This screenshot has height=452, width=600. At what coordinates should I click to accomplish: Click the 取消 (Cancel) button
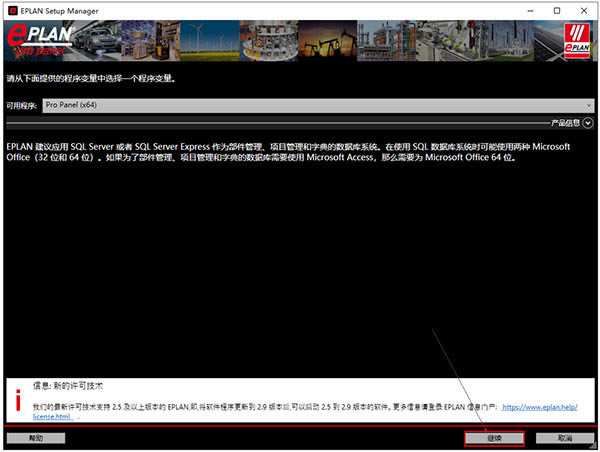click(564, 438)
